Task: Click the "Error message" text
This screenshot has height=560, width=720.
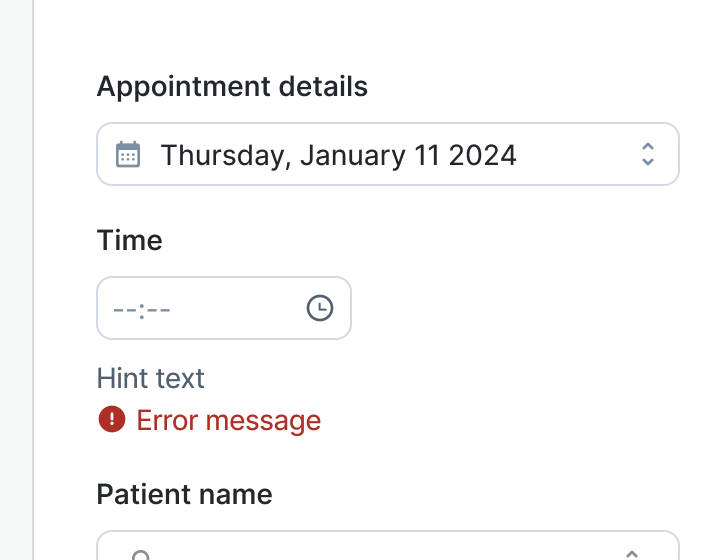Action: coord(229,420)
